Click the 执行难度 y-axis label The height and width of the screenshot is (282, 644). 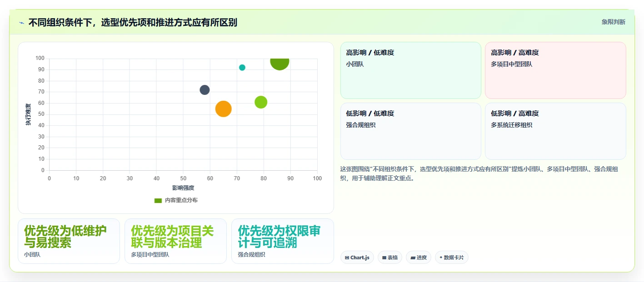pyautogui.click(x=28, y=114)
